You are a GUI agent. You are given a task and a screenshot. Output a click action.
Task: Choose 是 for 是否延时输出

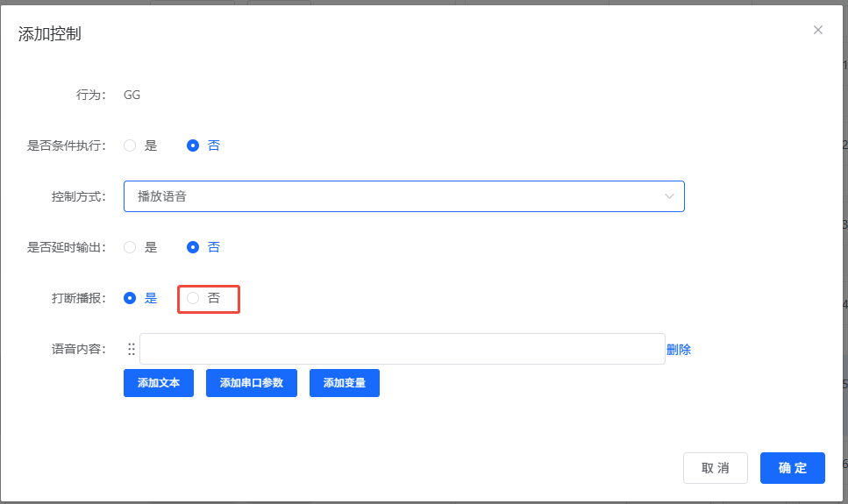[130, 247]
